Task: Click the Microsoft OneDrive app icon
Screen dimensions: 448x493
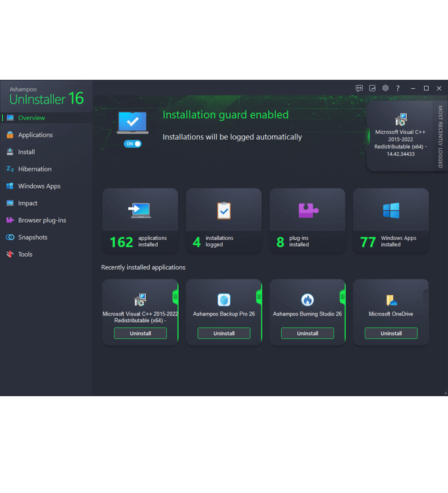Action: pos(391,300)
